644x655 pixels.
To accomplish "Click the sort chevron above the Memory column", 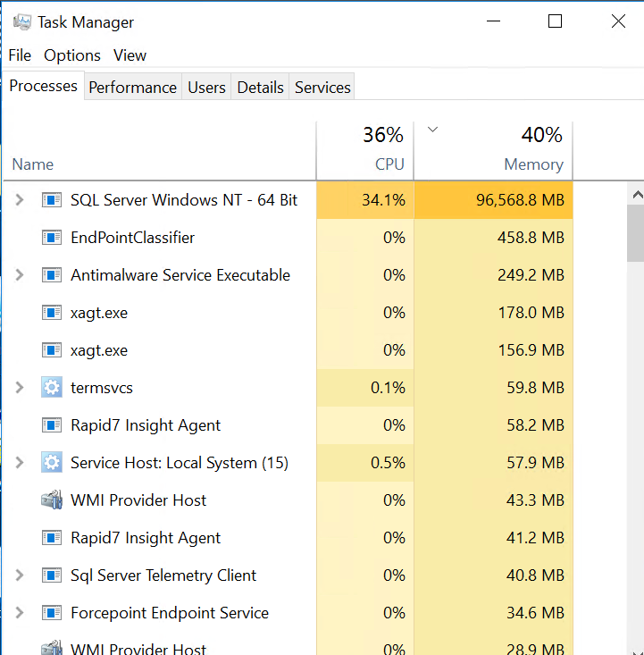I will [432, 130].
